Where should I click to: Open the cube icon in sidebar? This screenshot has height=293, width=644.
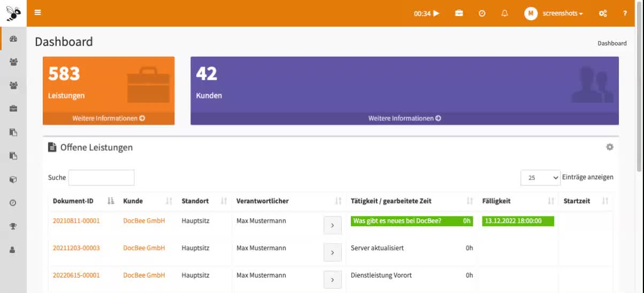coord(13,180)
